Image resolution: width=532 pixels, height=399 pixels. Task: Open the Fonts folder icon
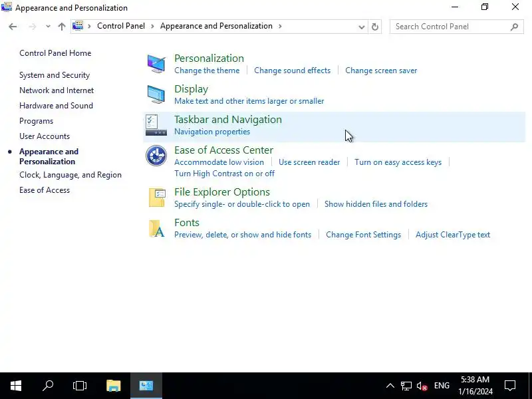click(157, 228)
